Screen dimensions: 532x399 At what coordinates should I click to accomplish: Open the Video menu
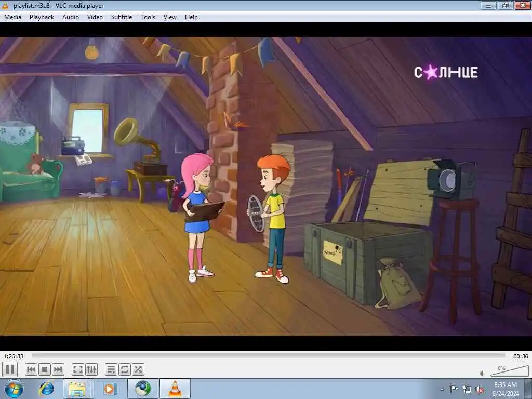(x=95, y=17)
